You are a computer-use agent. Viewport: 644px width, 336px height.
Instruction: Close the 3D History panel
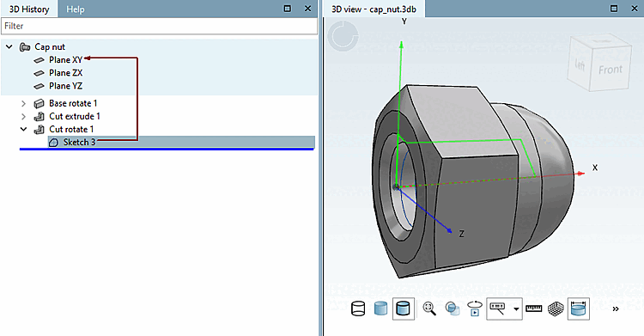307,9
